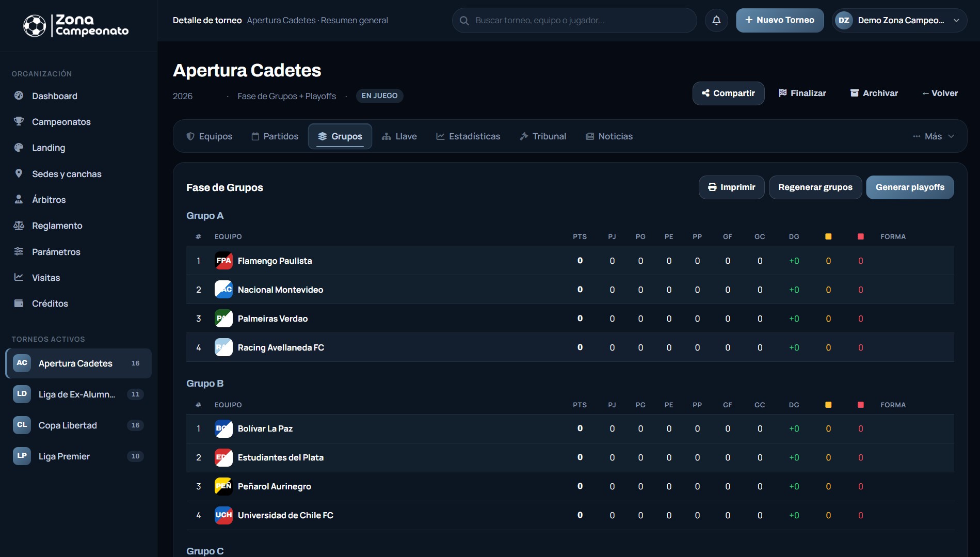Click Peñarol Aurinegro team name

point(275,486)
